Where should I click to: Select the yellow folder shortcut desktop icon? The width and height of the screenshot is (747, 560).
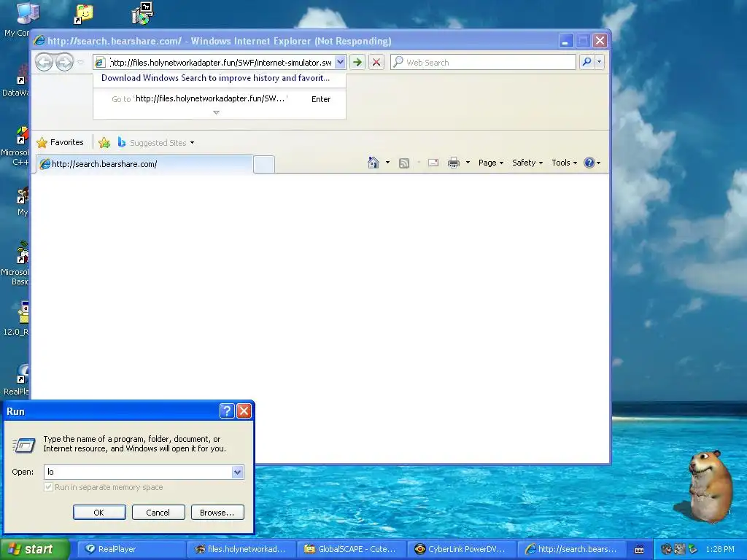click(84, 15)
